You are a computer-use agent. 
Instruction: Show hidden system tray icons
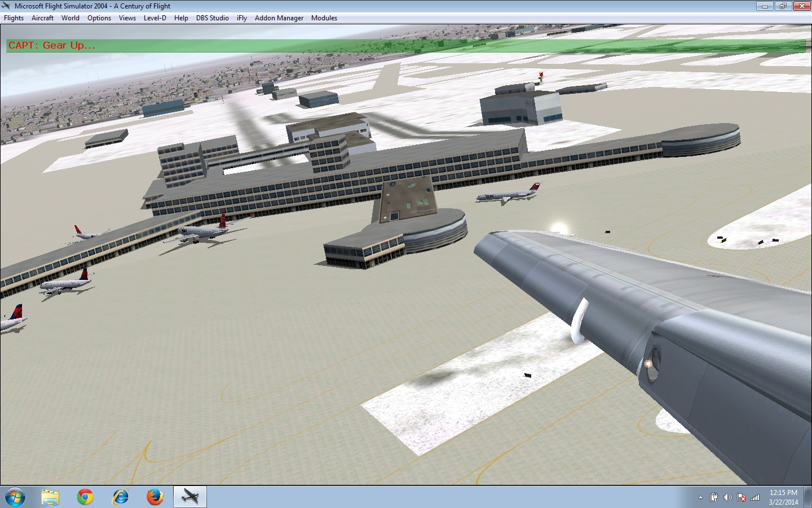pos(700,497)
